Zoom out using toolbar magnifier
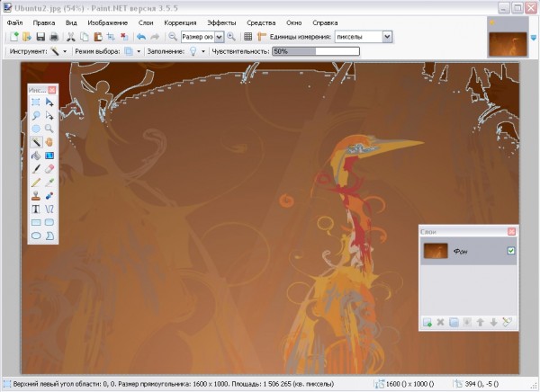The width and height of the screenshot is (540, 392). click(x=173, y=37)
